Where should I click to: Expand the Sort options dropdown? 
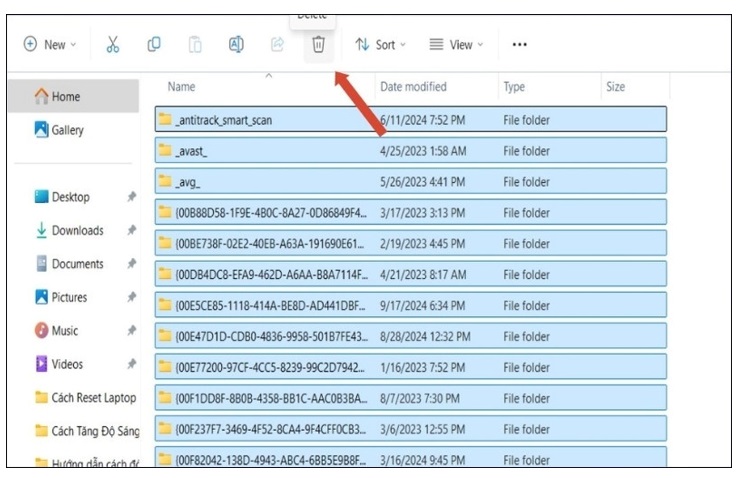pos(381,45)
